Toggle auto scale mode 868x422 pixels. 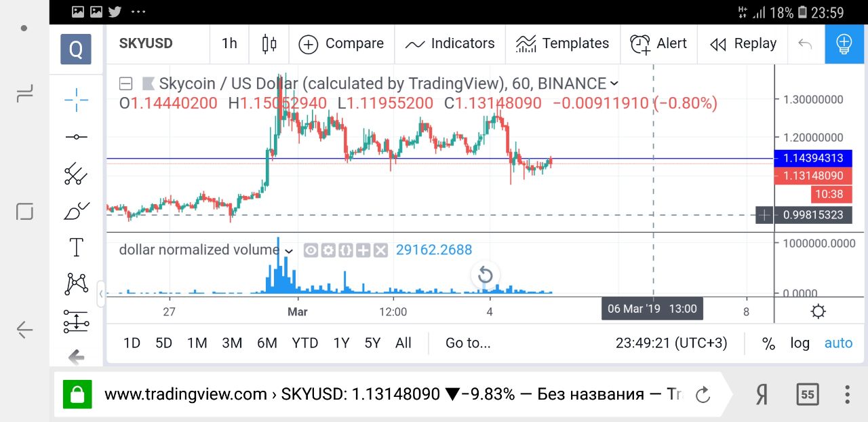(x=838, y=343)
